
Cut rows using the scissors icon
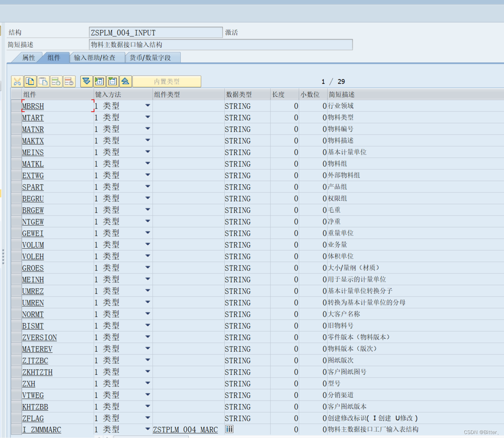(x=17, y=81)
